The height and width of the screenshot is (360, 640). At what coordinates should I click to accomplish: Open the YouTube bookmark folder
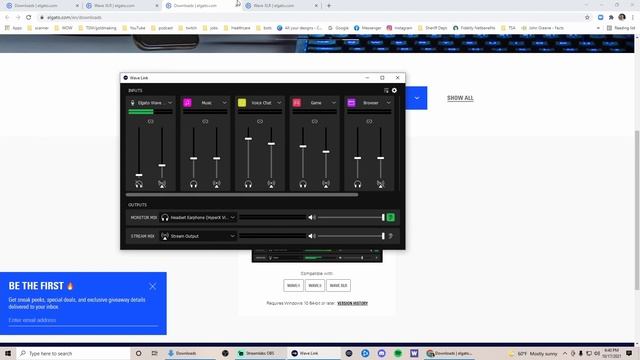pyautogui.click(x=134, y=28)
